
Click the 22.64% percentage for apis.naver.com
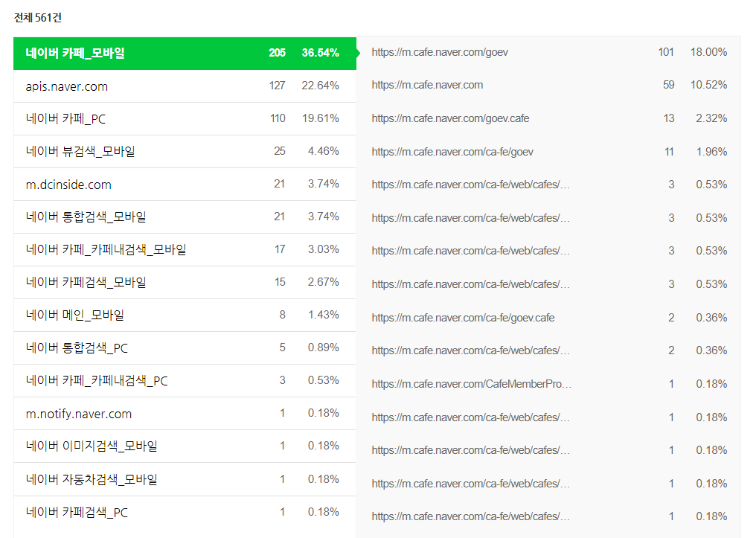320,86
